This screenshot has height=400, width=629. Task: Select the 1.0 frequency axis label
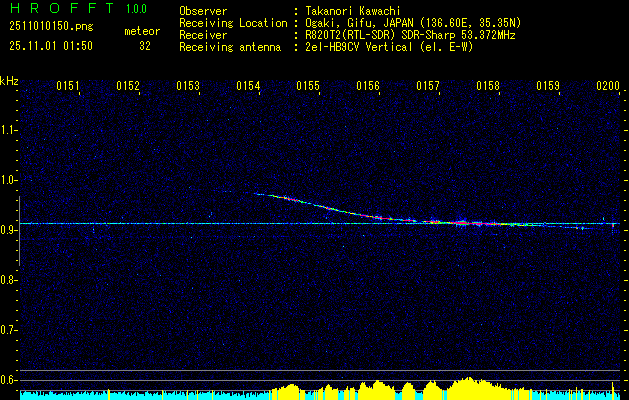pyautogui.click(x=9, y=180)
